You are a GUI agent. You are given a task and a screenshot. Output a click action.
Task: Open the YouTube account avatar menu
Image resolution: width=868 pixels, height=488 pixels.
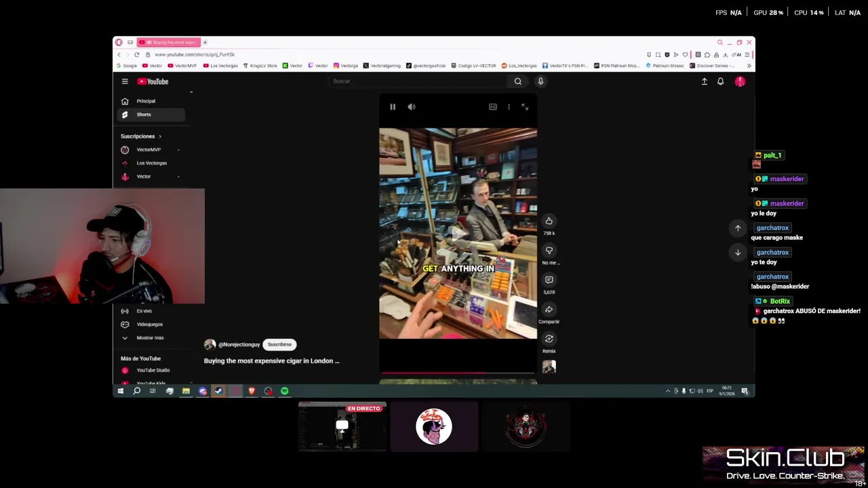[x=740, y=81]
